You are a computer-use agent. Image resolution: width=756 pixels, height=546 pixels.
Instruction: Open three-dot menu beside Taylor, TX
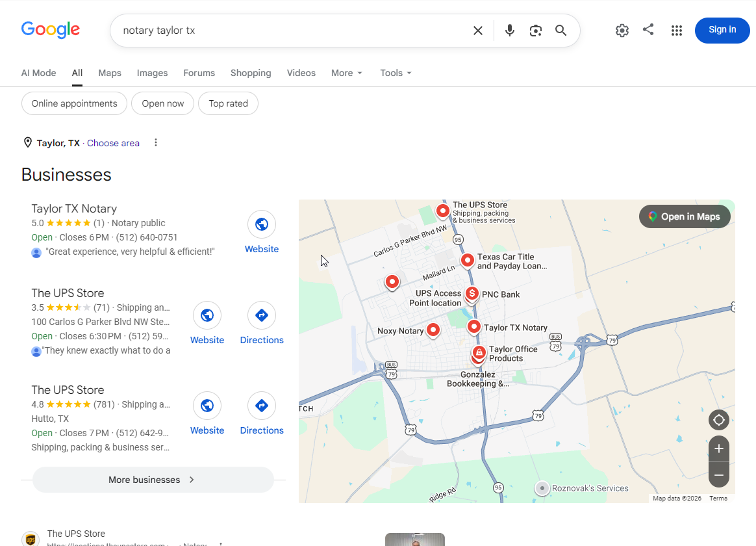click(x=156, y=143)
